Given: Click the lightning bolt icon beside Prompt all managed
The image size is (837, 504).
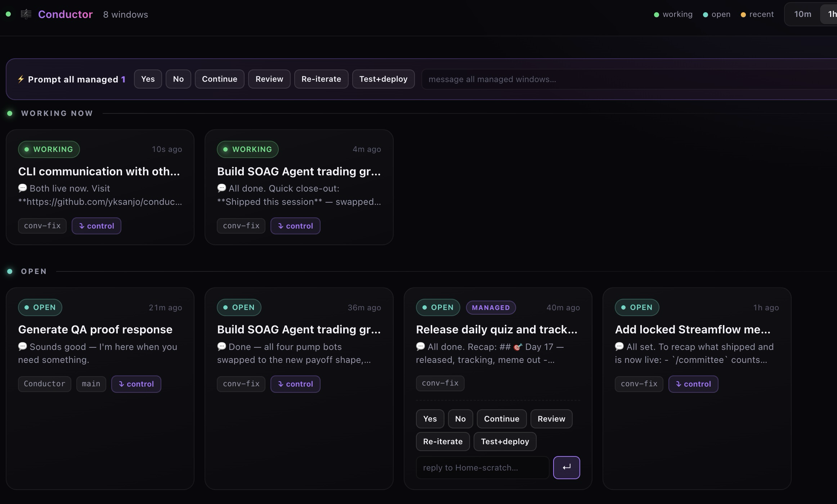Looking at the screenshot, I should tap(21, 79).
